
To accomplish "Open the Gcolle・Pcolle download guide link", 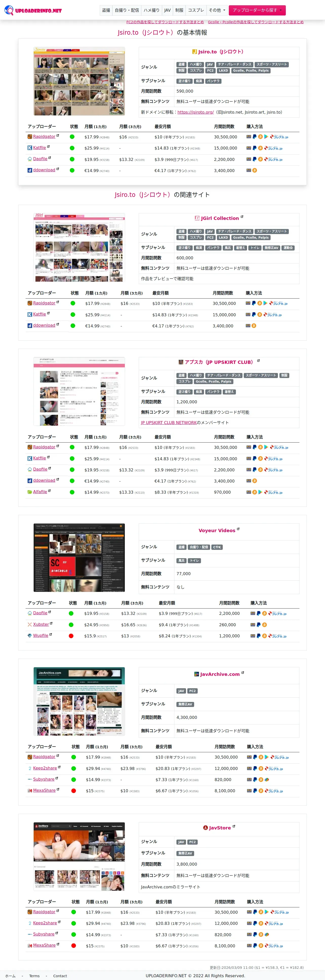I will coord(255,22).
